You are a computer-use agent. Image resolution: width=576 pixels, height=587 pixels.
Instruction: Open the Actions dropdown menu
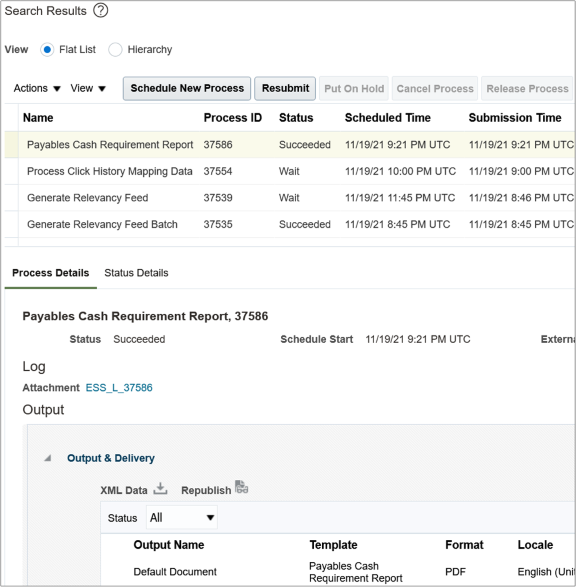[37, 88]
